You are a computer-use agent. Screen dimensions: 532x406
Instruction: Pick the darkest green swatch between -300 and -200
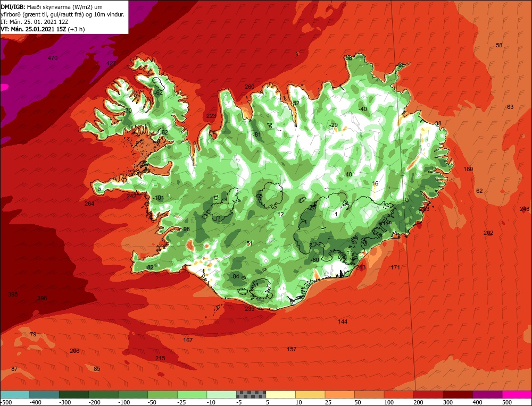click(73, 394)
